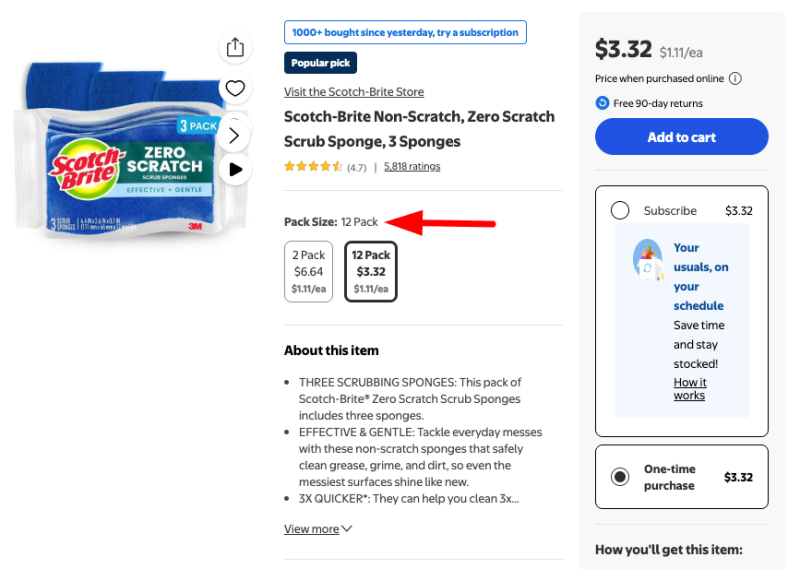Expand About this item with View more
Image resolution: width=800 pixels, height=569 pixels.
318,529
